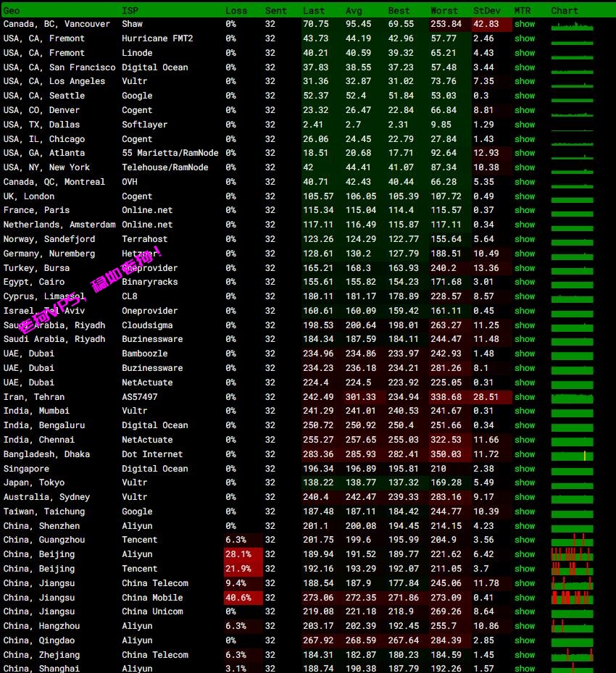Select the '28.1%' loss cell
This screenshot has height=673, width=616.
tap(238, 554)
